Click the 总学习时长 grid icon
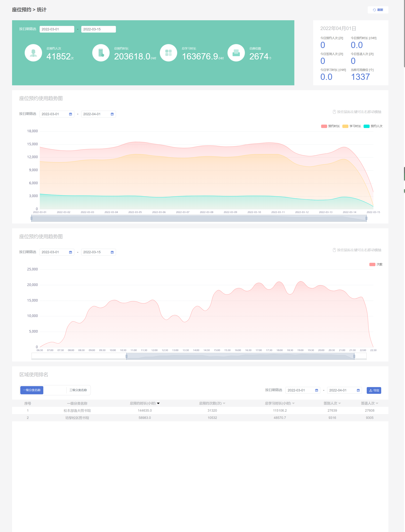The image size is (405, 532). (168, 53)
